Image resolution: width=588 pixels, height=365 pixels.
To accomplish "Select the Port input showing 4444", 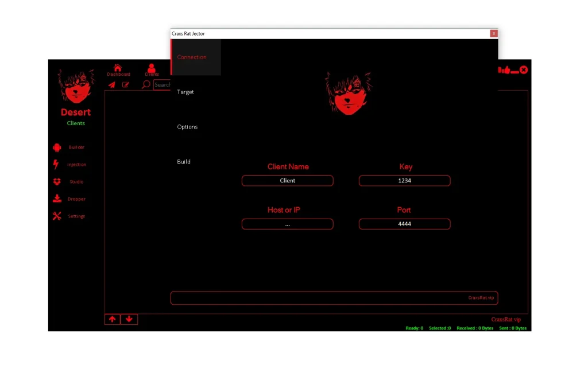I will point(404,224).
